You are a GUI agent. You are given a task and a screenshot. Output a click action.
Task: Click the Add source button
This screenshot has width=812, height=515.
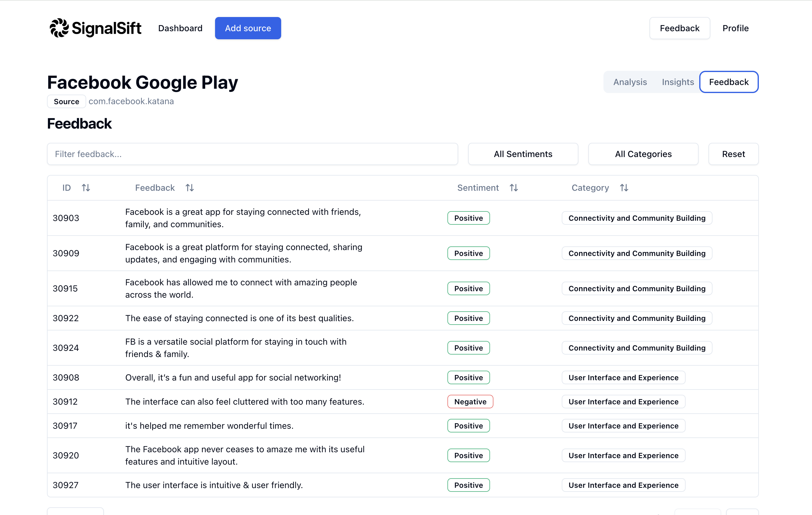point(248,28)
